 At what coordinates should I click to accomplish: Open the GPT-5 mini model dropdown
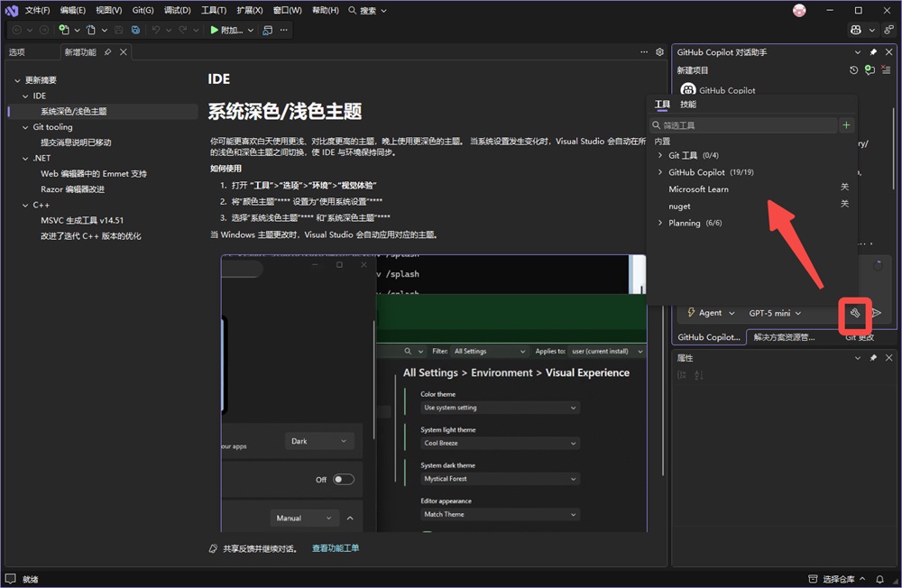coord(775,313)
